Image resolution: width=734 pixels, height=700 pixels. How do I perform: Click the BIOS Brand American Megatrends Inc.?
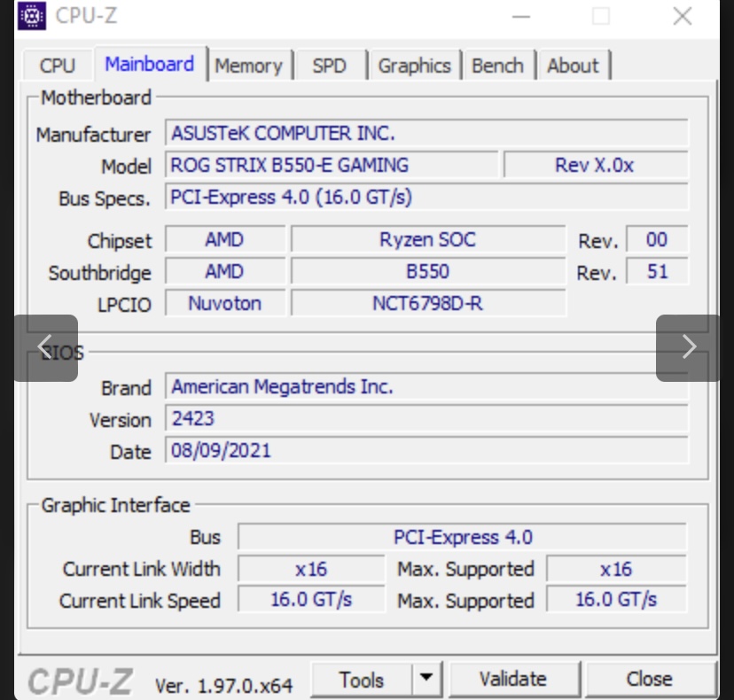426,386
